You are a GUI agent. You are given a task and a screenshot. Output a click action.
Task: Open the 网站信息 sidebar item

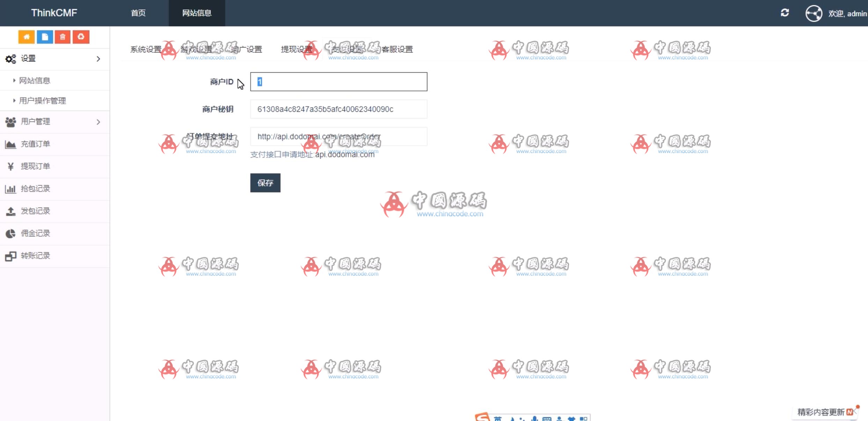(x=55, y=81)
